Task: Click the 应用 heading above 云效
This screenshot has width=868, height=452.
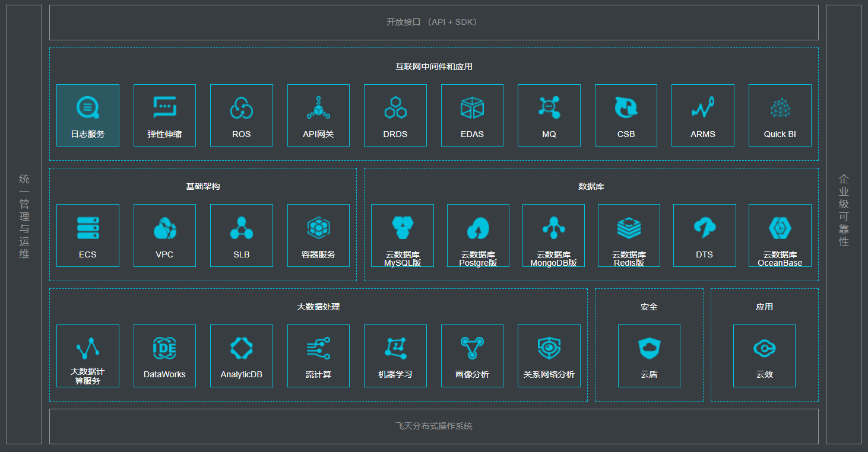Action: coord(765,307)
